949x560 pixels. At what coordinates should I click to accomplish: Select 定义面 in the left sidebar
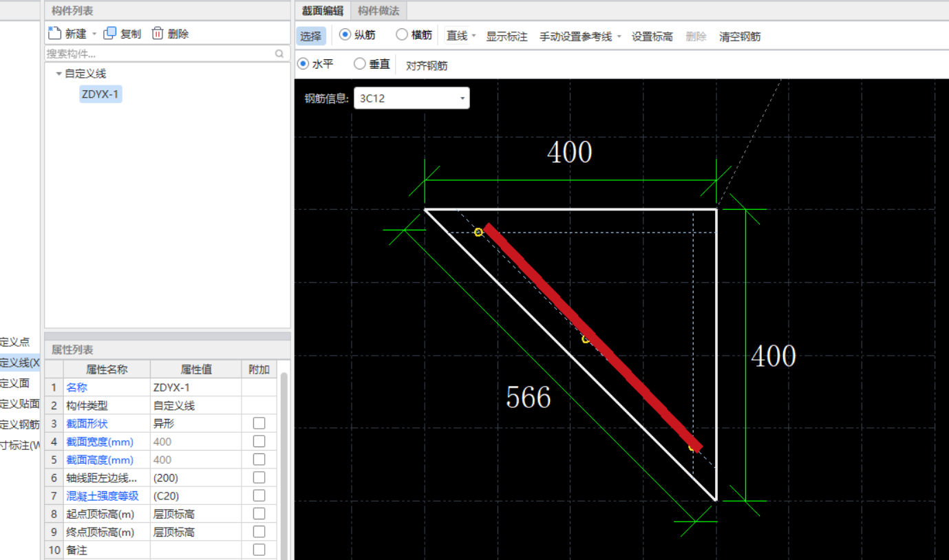coord(14,383)
